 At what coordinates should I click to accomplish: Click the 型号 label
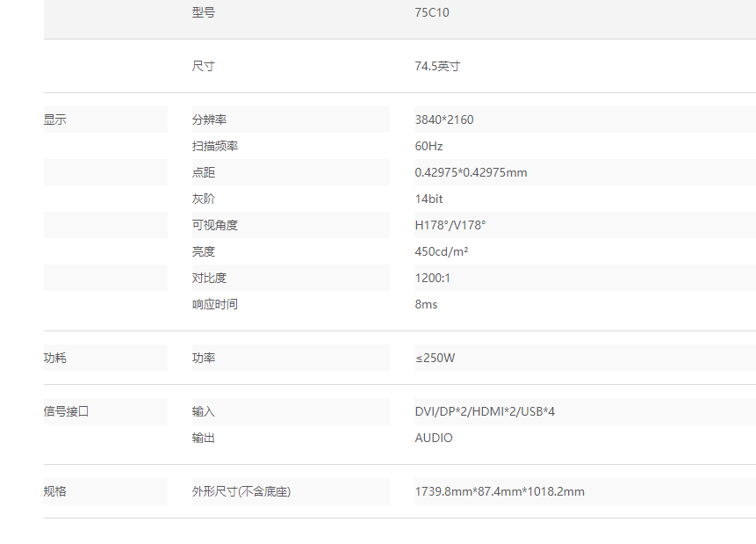203,12
